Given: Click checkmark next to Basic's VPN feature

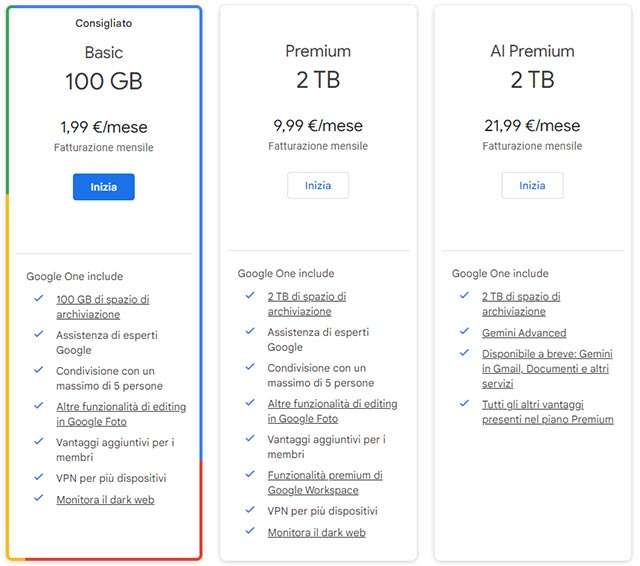Looking at the screenshot, I should click(38, 477).
